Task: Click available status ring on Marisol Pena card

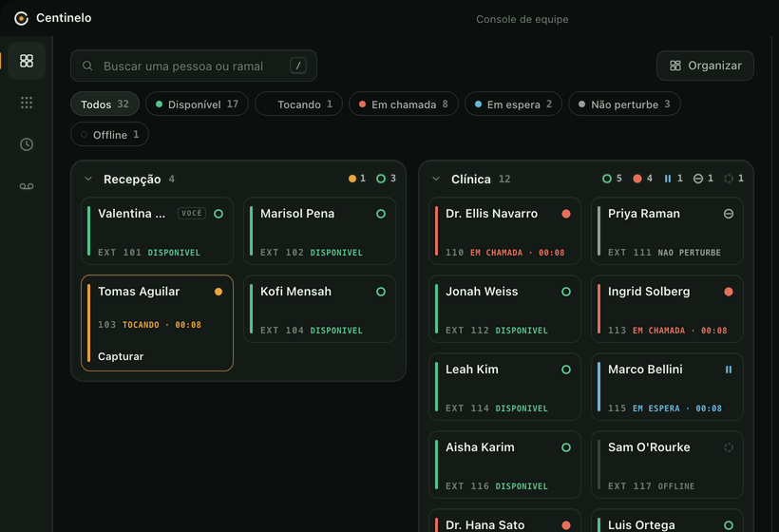Action: click(381, 214)
